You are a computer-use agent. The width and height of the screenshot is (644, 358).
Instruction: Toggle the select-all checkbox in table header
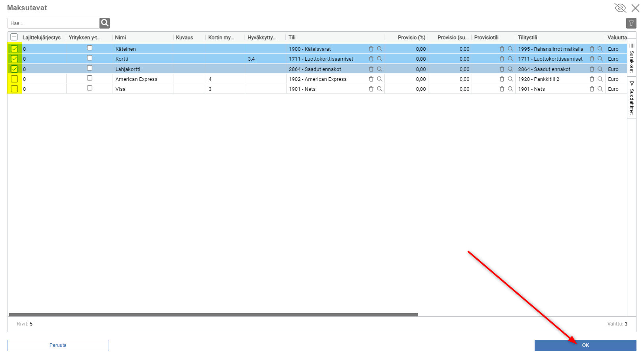point(14,37)
